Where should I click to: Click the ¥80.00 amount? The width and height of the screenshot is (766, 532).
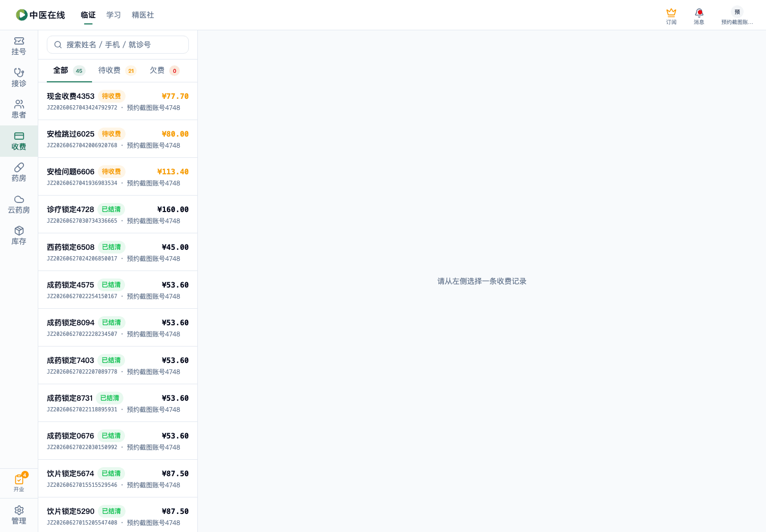(x=175, y=134)
